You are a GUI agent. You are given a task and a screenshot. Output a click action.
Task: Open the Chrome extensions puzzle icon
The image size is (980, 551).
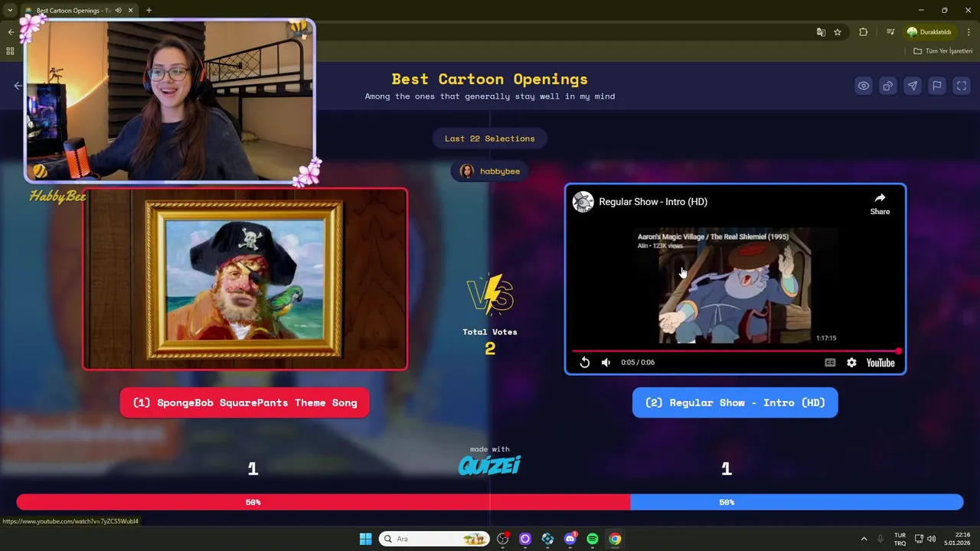click(x=864, y=32)
